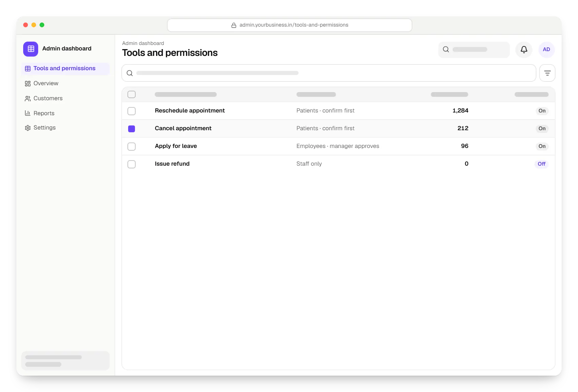Viewport: 578px width, 392px height.
Task: Open the filter options button
Action: point(547,73)
